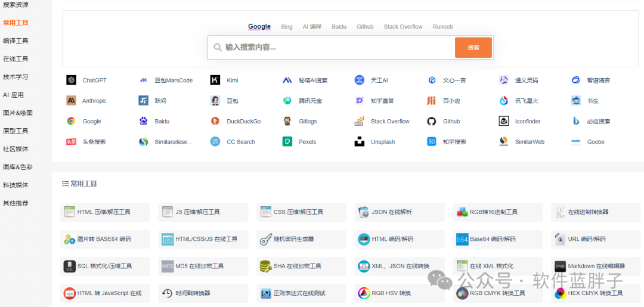
Task: Open 图库&色彩 in the sidebar
Action: click(18, 167)
